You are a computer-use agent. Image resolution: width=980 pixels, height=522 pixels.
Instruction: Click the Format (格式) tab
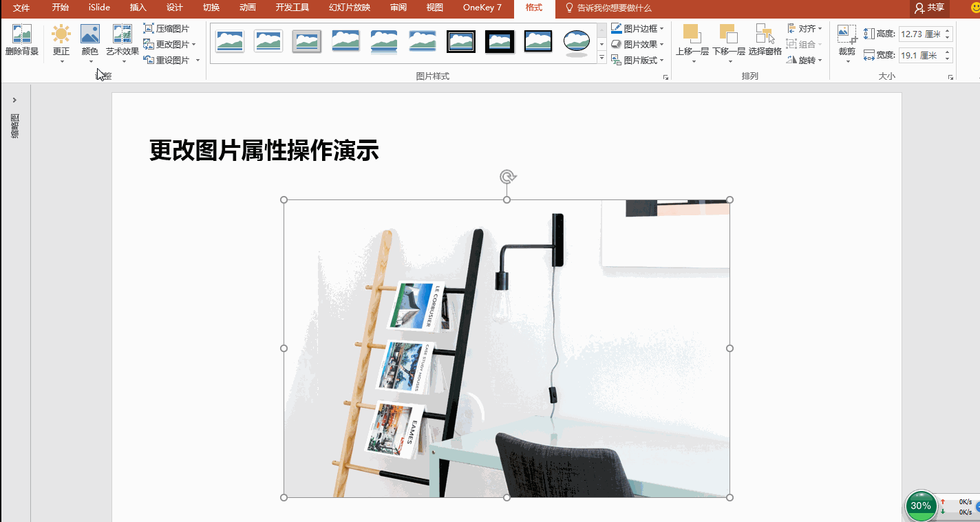click(533, 8)
